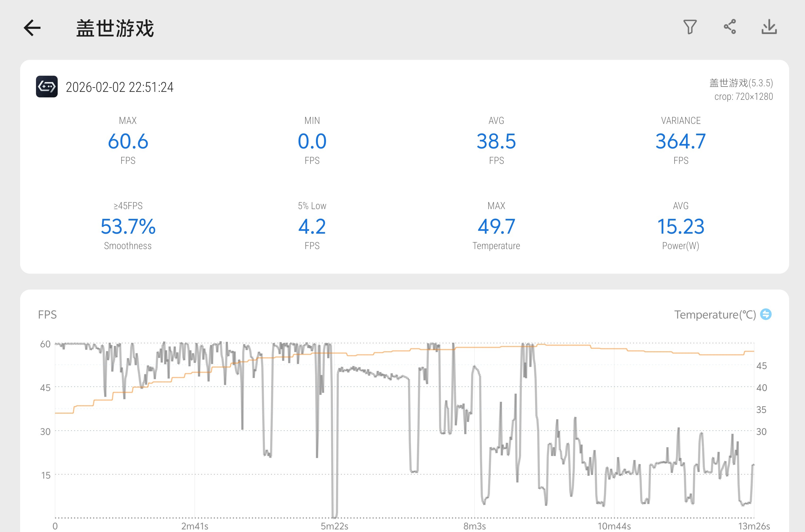Screen dimensions: 805x532
Task: Tap the MIN FPS value 0.0
Action: tap(312, 141)
